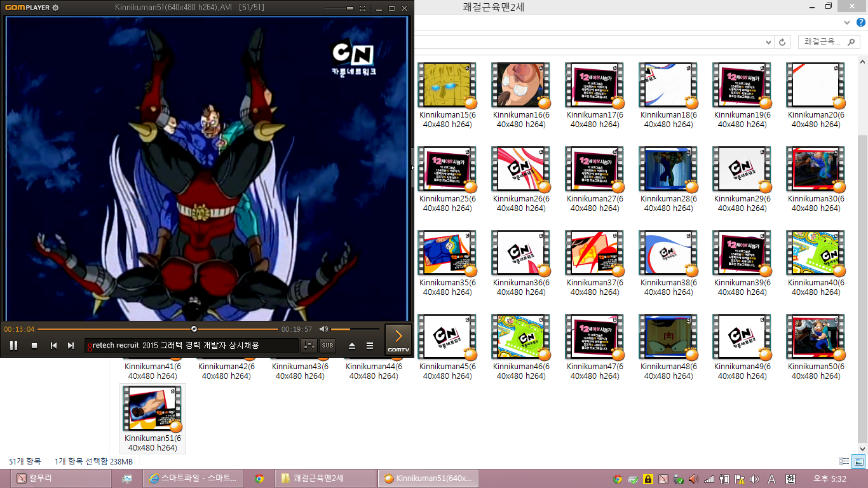Select Kinnikuman50 file icon
868x488 pixels.
point(815,337)
